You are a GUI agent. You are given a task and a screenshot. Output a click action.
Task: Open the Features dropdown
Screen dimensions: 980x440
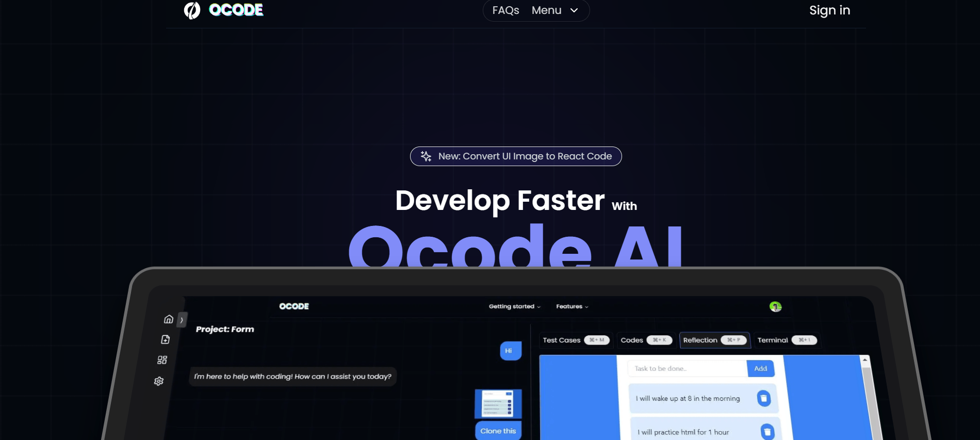click(x=572, y=306)
